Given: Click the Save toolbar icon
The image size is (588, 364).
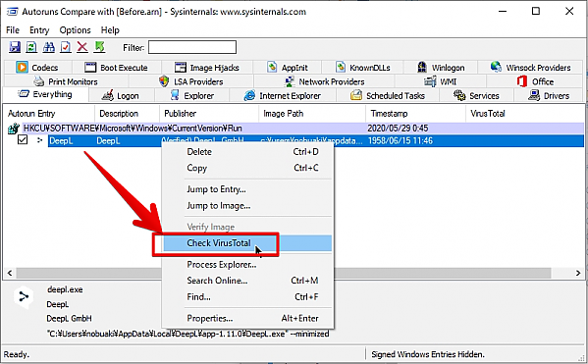Looking at the screenshot, I should 15,47.
